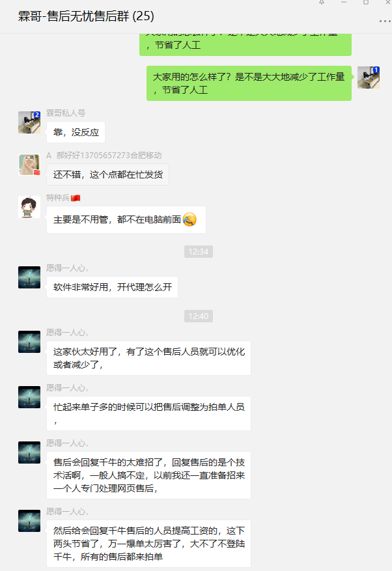Click the cat avatar of 郝好好
This screenshot has width=392, height=571.
click(x=29, y=165)
